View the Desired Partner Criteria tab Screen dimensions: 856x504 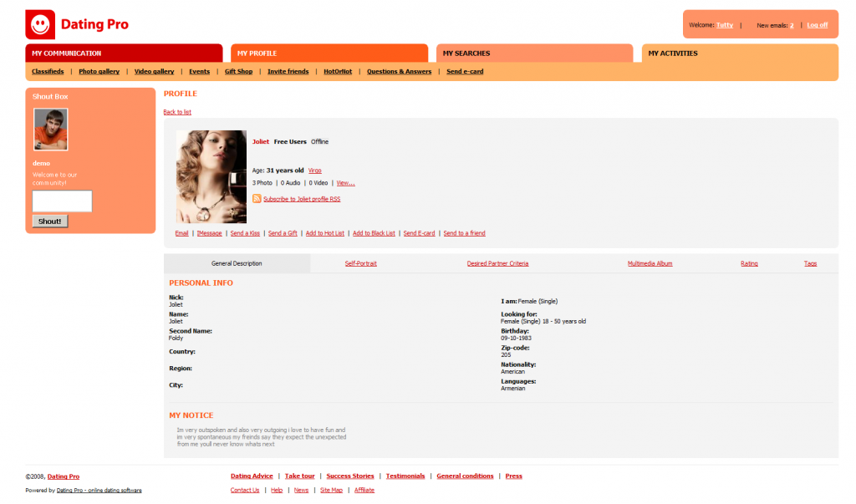498,262
